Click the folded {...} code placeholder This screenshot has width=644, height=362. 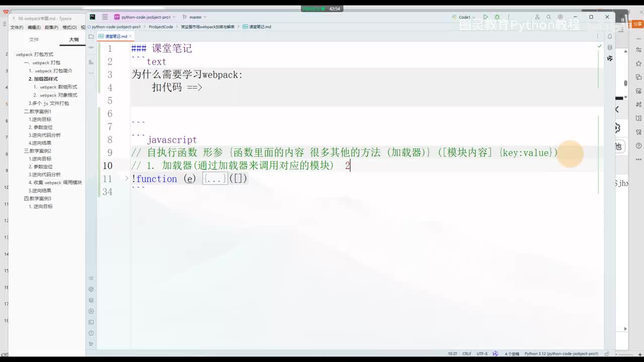pos(215,178)
